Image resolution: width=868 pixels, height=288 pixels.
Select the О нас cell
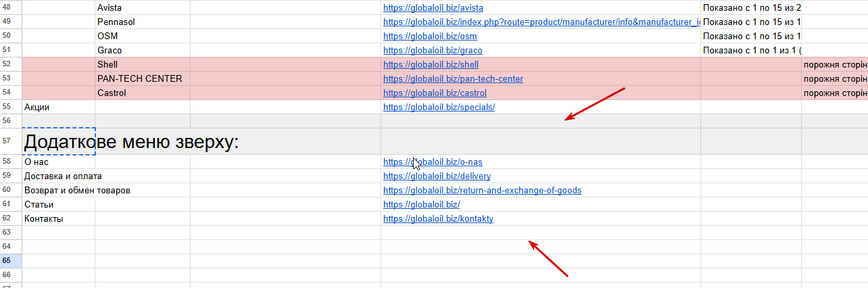pos(58,162)
